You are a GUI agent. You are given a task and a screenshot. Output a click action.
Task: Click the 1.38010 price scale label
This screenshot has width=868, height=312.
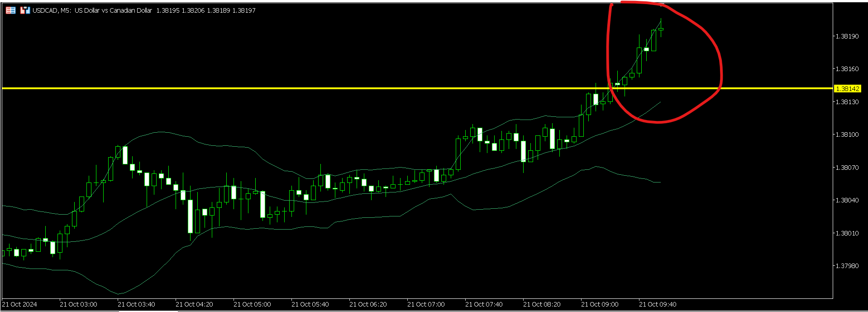(x=847, y=233)
